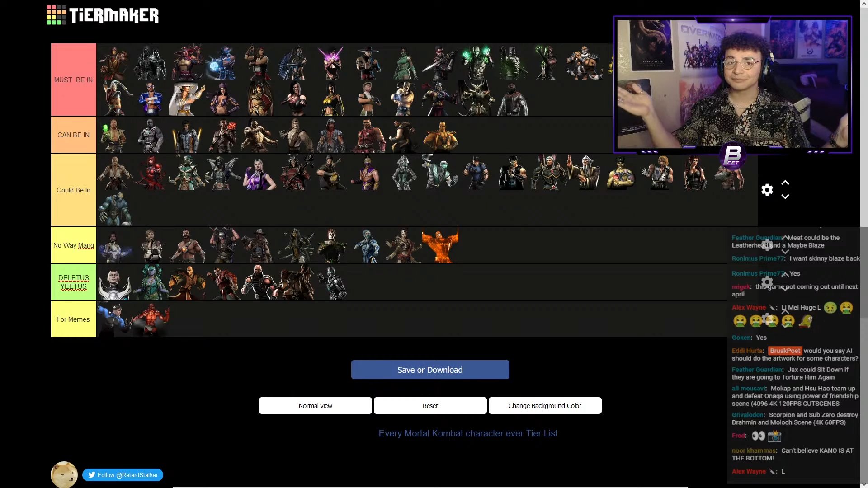Switch to Normal View mode
868x488 pixels.
(316, 405)
